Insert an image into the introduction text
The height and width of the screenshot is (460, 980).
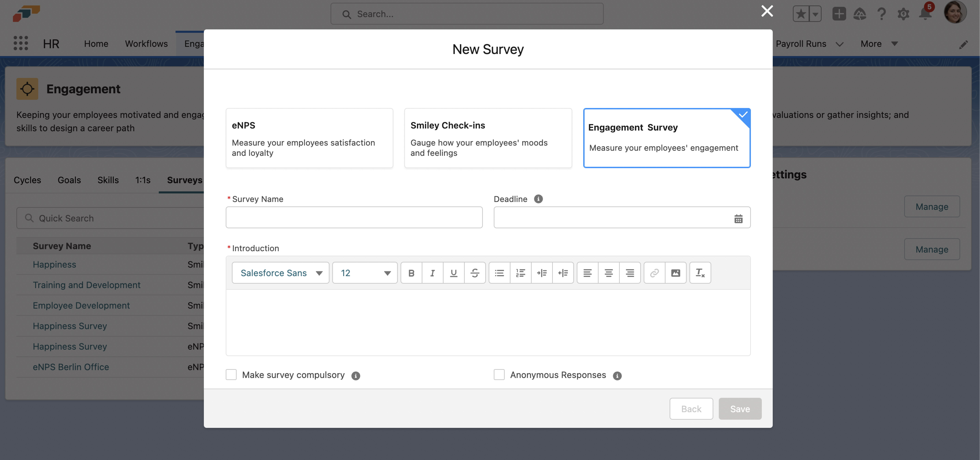(x=675, y=273)
